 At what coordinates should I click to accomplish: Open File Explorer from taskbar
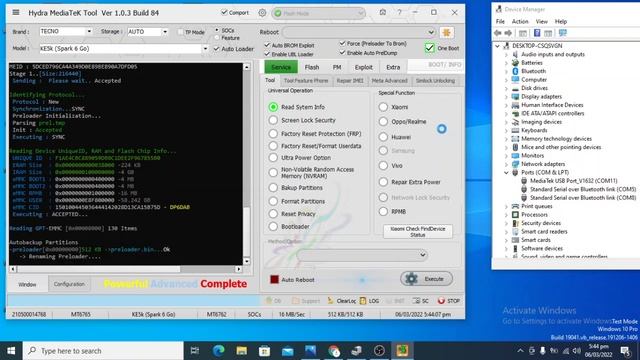(242, 351)
